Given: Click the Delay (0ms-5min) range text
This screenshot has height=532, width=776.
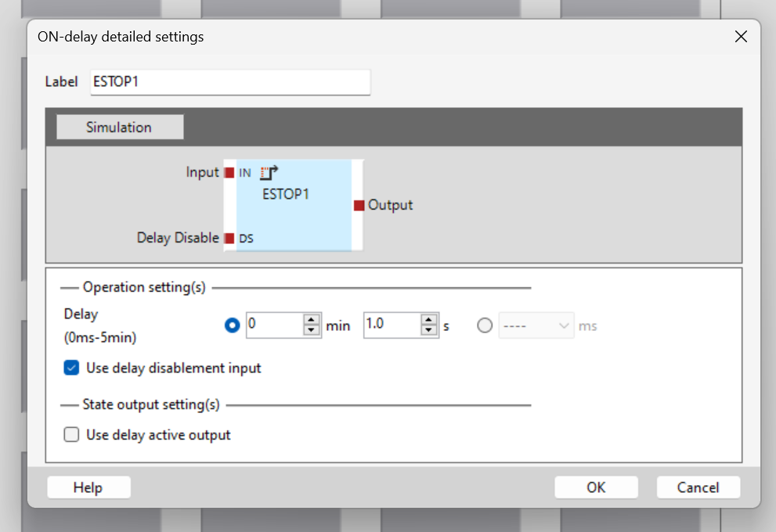Looking at the screenshot, I should pyautogui.click(x=100, y=338).
